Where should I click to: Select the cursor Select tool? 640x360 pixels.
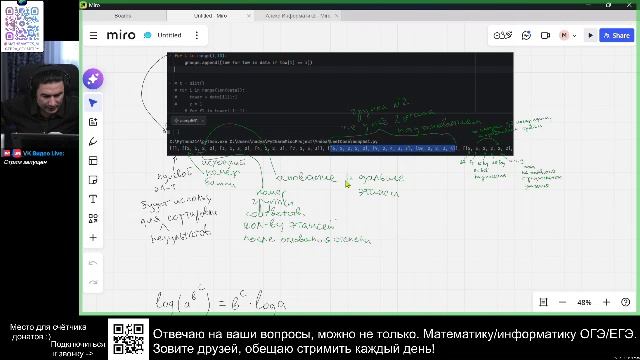pyautogui.click(x=93, y=103)
